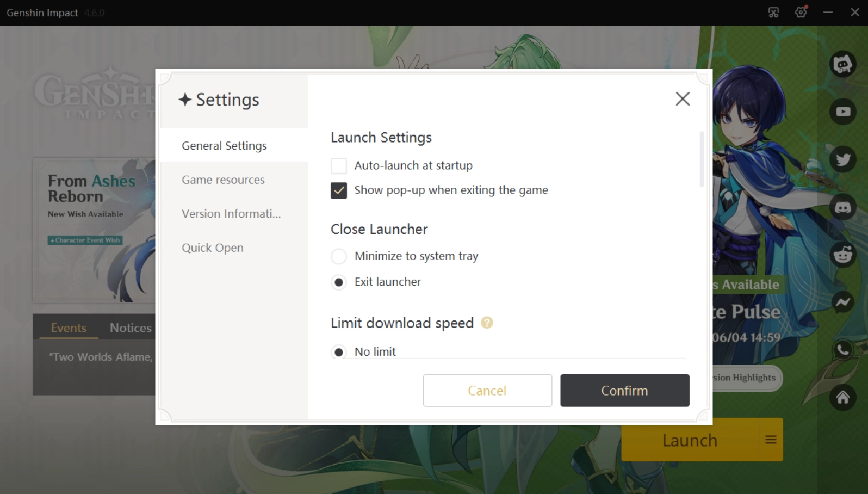
Task: Switch to Notices tab in launcher
Action: click(x=131, y=328)
